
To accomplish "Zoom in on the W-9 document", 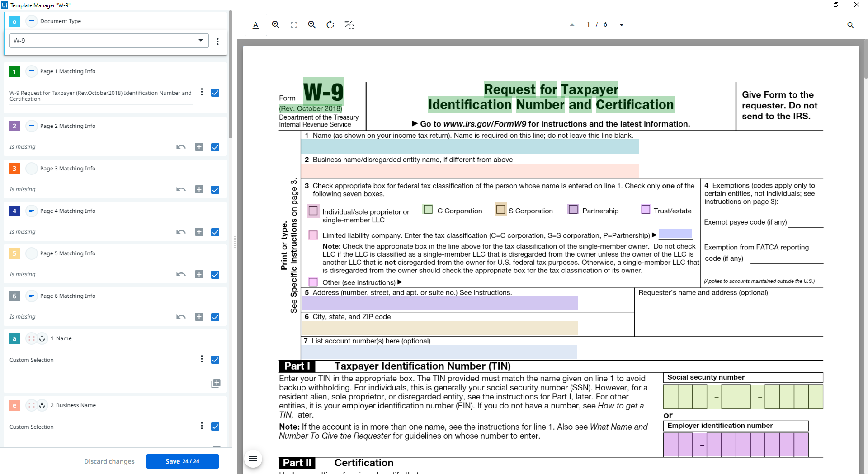I will click(x=276, y=25).
